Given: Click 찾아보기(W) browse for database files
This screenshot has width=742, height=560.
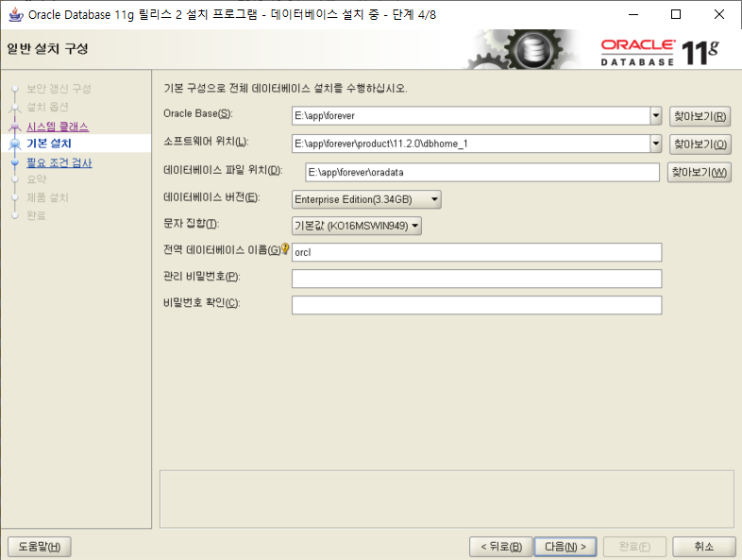Looking at the screenshot, I should click(699, 172).
